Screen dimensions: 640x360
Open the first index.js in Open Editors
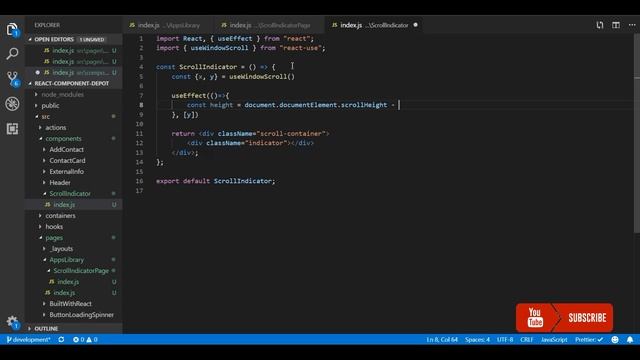point(73,51)
